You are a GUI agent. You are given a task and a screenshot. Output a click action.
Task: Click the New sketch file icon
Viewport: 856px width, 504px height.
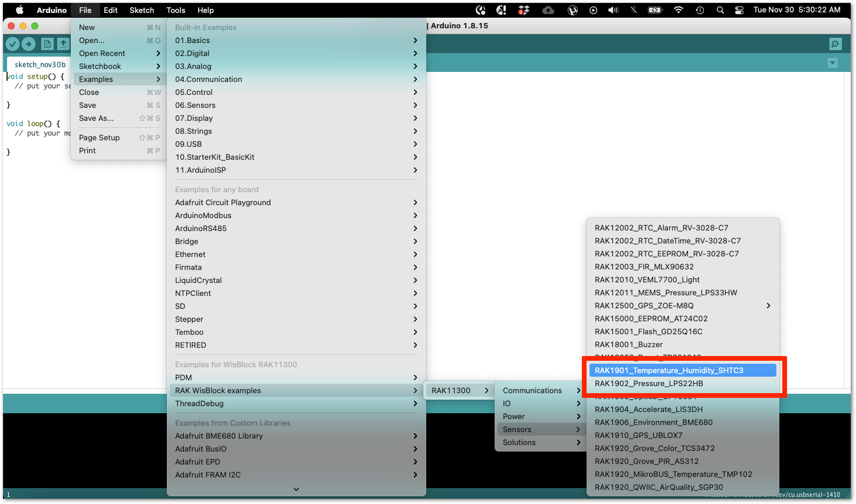click(x=47, y=44)
